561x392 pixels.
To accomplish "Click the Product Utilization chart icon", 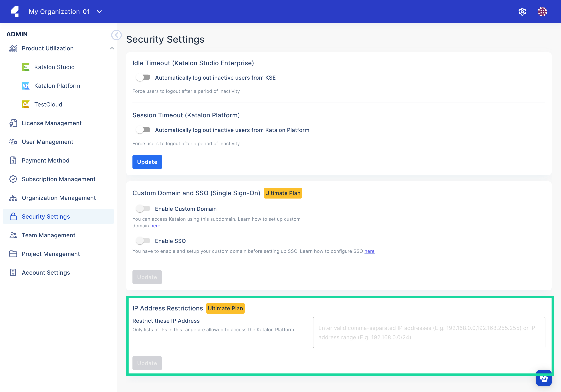I will pos(13,48).
